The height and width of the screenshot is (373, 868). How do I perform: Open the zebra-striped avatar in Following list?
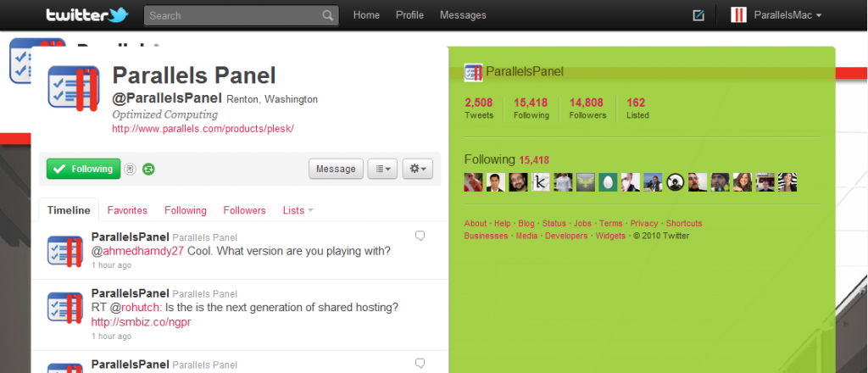tap(787, 182)
